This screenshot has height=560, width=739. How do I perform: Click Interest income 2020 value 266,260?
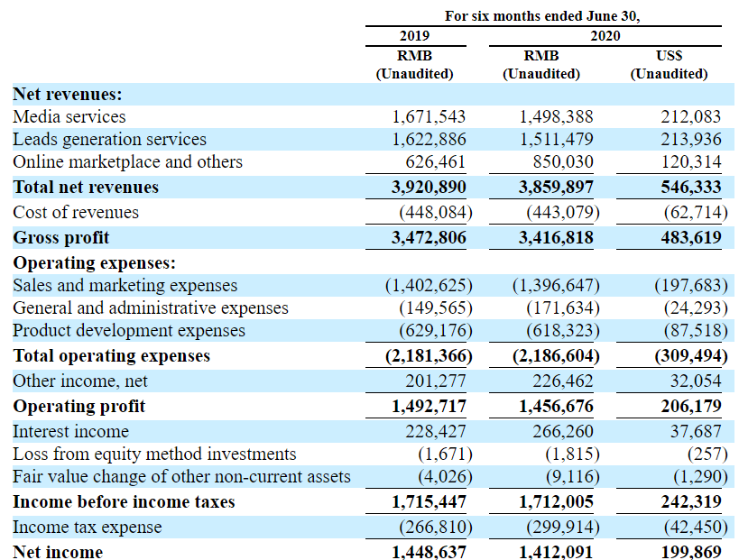click(x=563, y=432)
